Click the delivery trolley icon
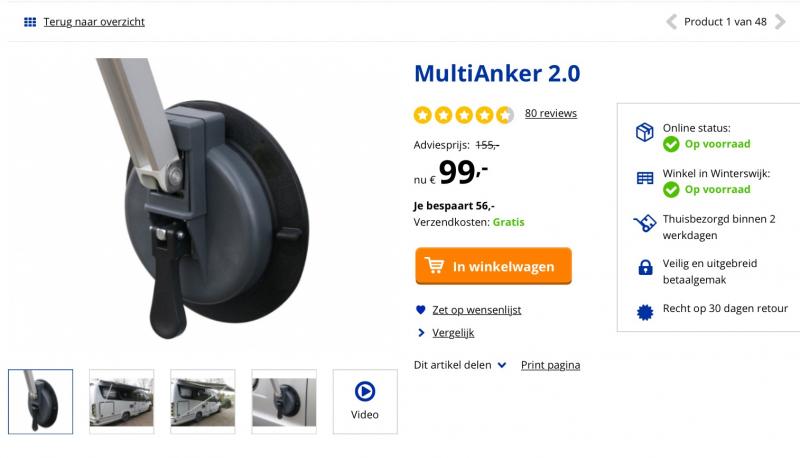Viewport: 800px width, 458px height. coord(645,223)
